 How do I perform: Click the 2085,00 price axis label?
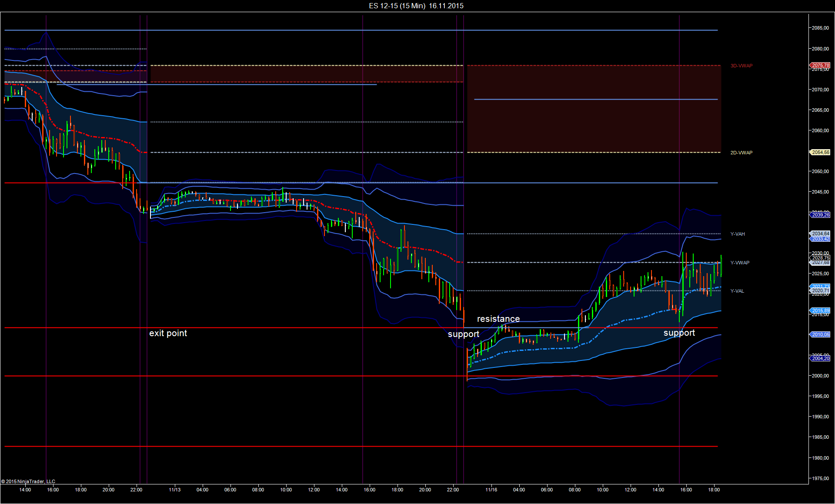[x=820, y=28]
